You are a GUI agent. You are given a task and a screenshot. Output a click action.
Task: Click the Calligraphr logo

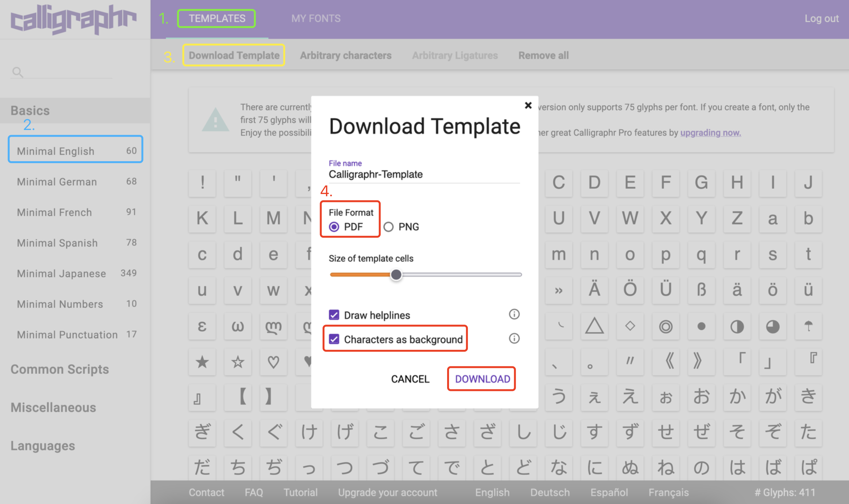point(73,19)
